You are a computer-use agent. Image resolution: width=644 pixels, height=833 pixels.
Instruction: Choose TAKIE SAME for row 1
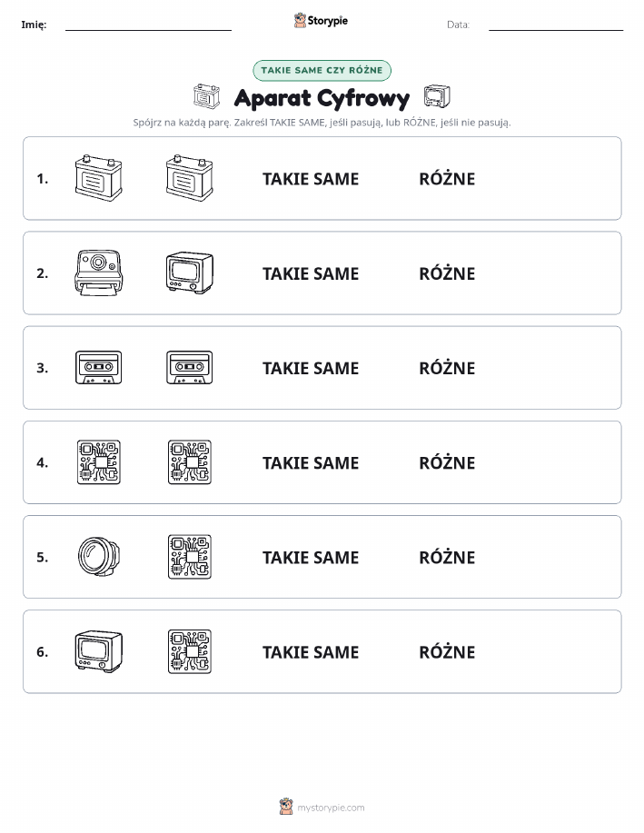point(311,179)
